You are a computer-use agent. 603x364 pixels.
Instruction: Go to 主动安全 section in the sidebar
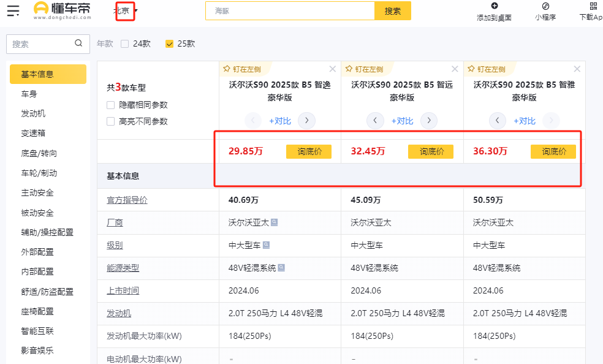pyautogui.click(x=37, y=192)
